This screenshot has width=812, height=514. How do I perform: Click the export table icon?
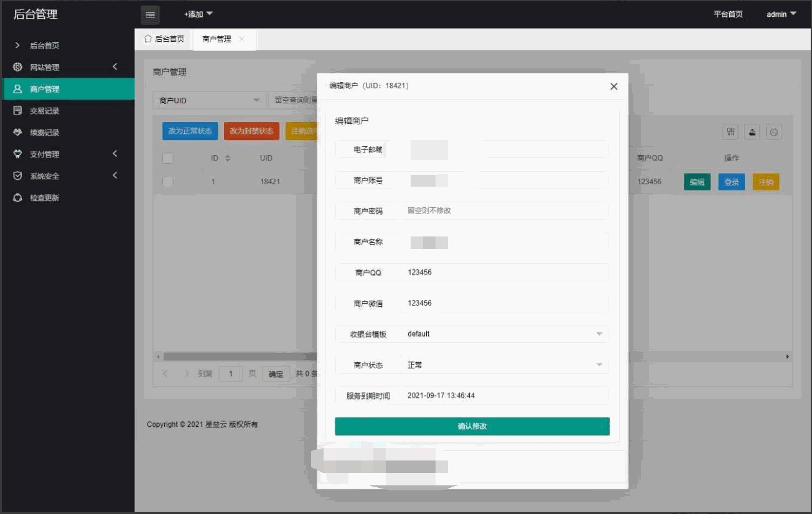tap(752, 132)
